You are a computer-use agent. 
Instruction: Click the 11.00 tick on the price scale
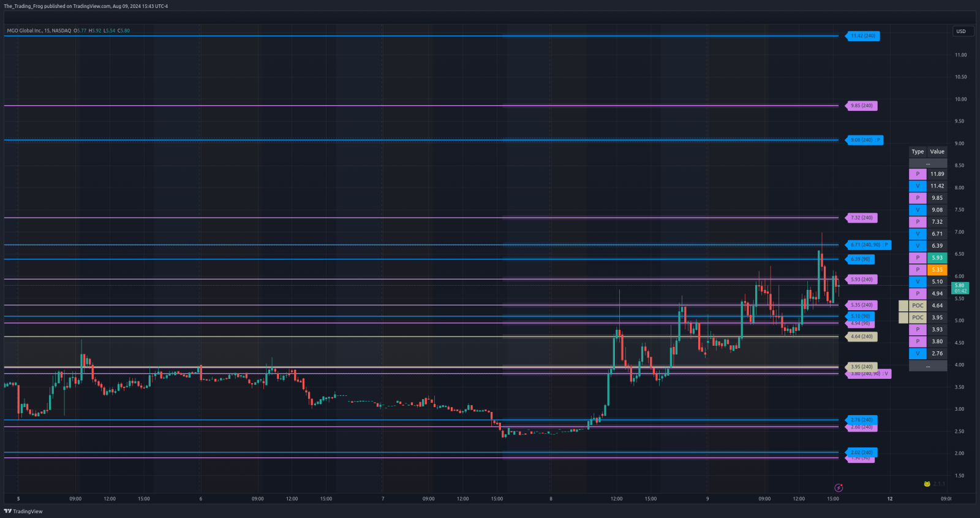coord(960,55)
